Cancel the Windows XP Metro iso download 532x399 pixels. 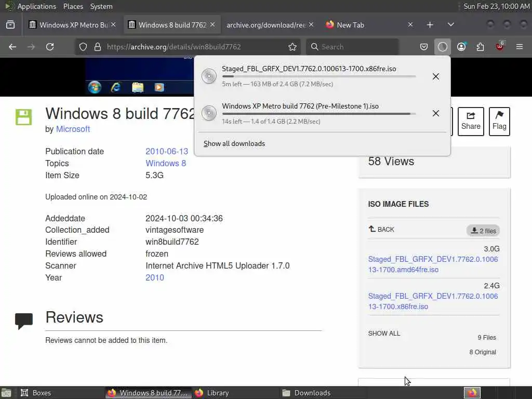coord(436,113)
